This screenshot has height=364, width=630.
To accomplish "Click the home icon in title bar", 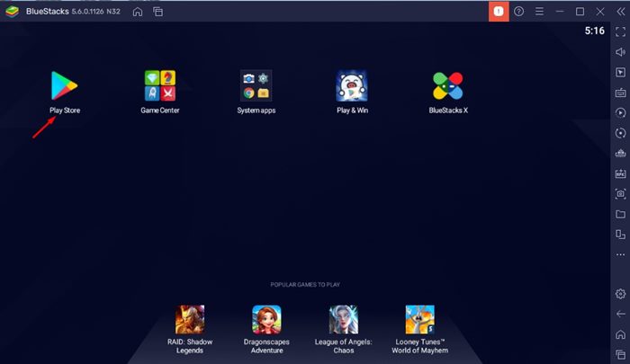I will (x=138, y=12).
